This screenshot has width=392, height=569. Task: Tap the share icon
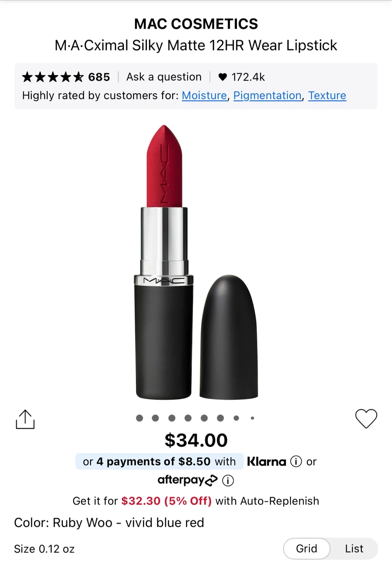click(25, 419)
